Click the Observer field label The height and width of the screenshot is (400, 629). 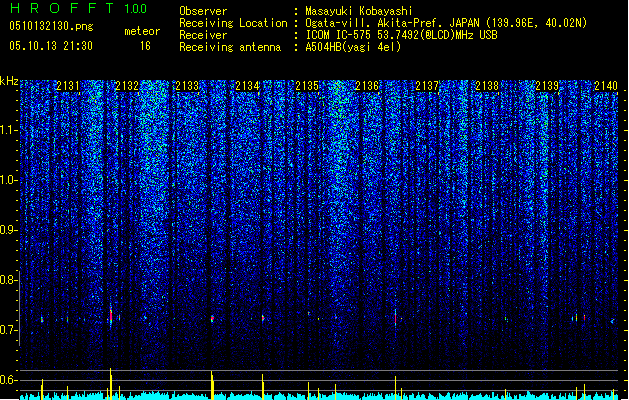[x=203, y=11]
